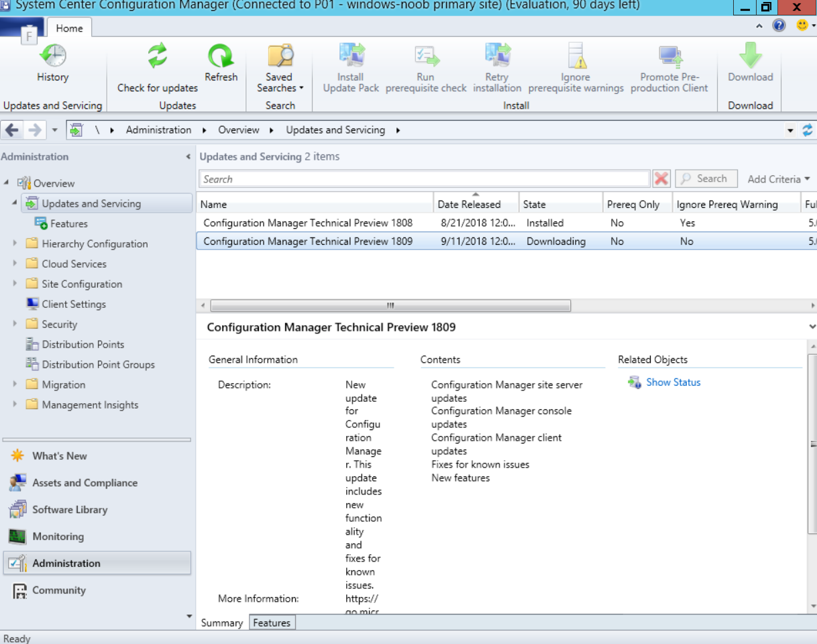Click the green Download ribbon icon
817x644 pixels.
click(751, 56)
